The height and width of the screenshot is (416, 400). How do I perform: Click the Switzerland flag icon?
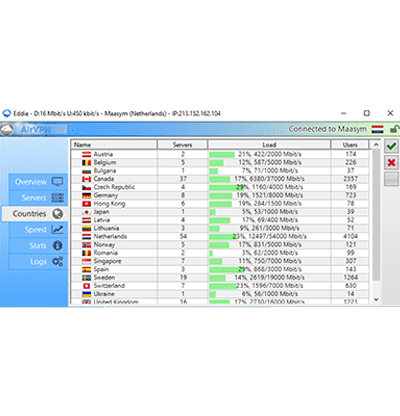coord(87,286)
